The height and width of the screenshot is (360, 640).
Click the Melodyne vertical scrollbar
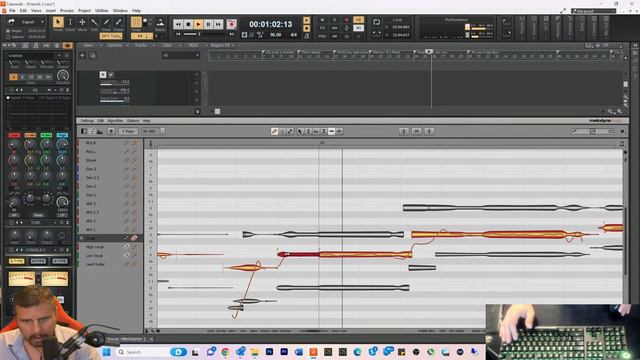625,241
